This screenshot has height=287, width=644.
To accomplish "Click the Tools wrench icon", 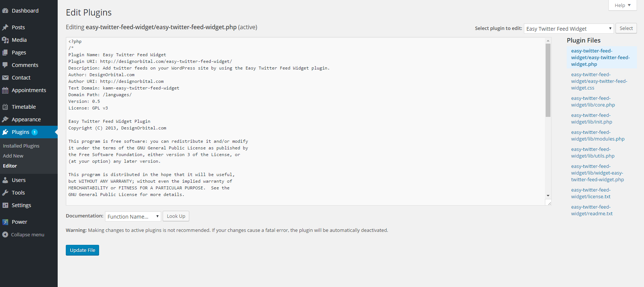I will [x=6, y=192].
